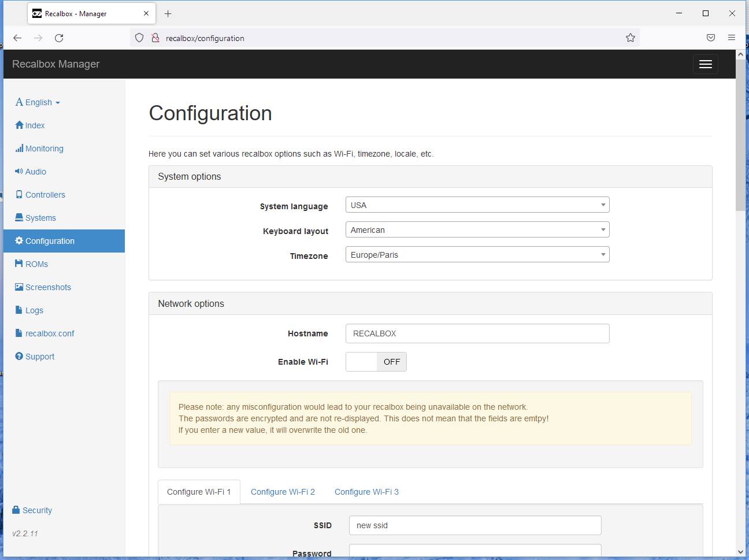749x560 pixels.
Task: Click the Recalbox Manager brand title
Action: click(x=56, y=64)
